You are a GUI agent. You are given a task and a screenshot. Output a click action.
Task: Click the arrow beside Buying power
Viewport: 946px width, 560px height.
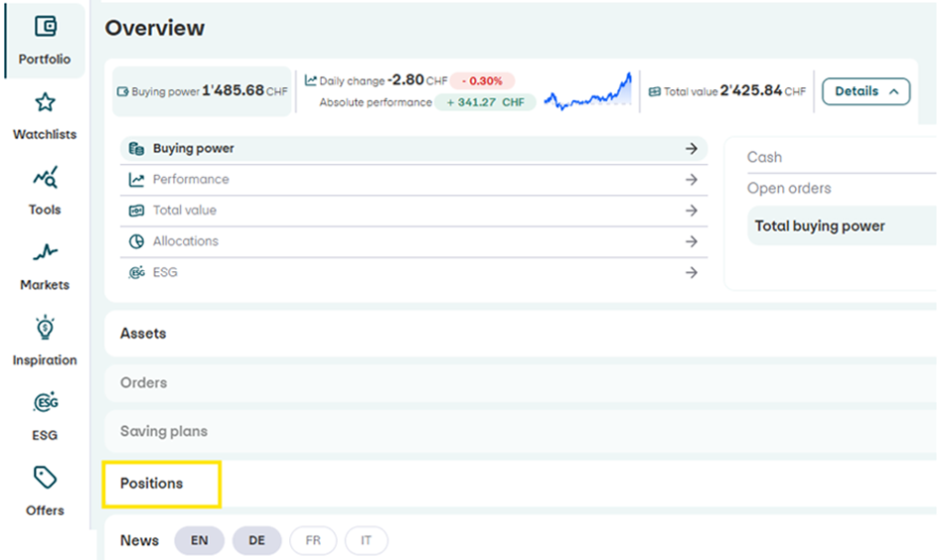click(692, 149)
